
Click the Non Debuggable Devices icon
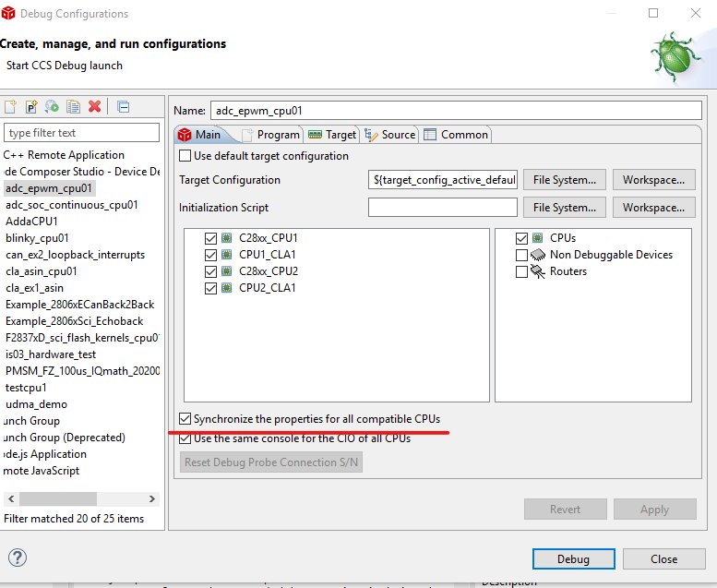[538, 255]
